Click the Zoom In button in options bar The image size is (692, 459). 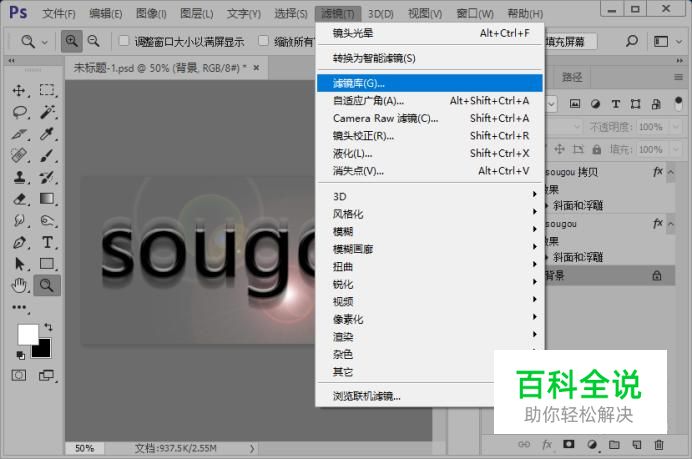pos(71,41)
